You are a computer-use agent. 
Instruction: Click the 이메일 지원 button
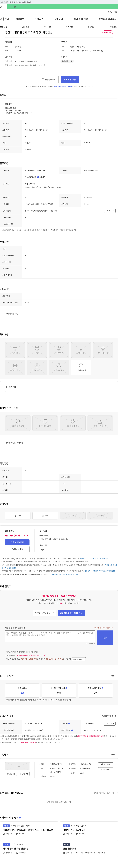click(17, 549)
